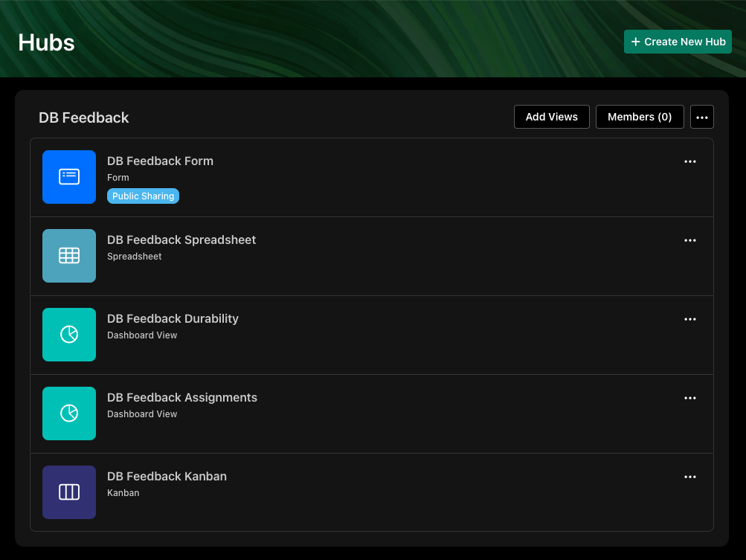
Task: Click the DB Feedback Assignments pie-chart icon
Action: [69, 413]
